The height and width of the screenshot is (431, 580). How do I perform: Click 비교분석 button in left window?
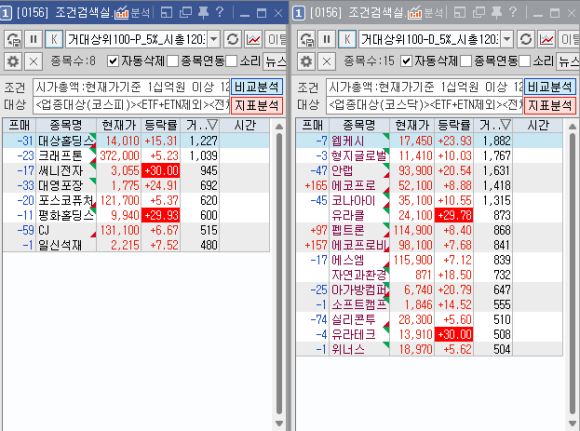click(x=257, y=87)
